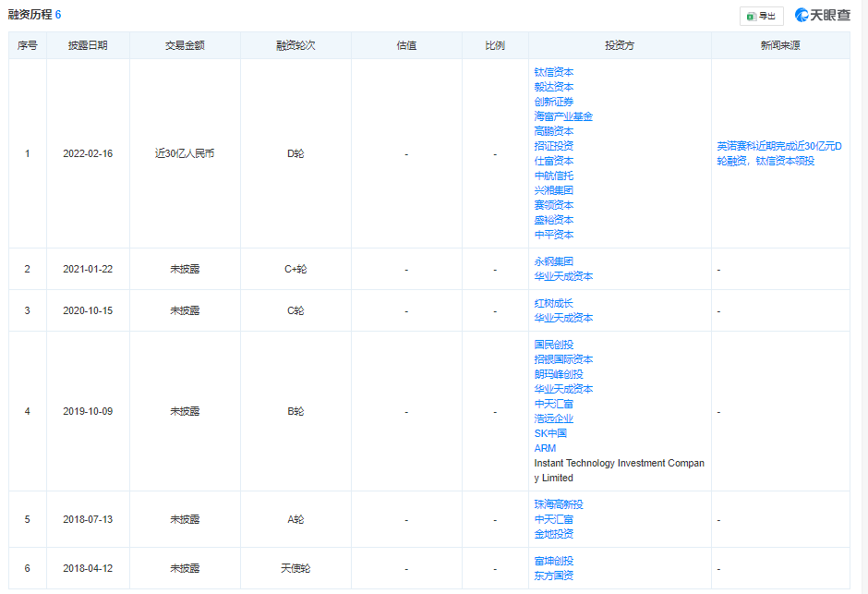Viewport: 868px width, 594px height.
Task: Open investor link 高鹏资本
Action: point(553,131)
